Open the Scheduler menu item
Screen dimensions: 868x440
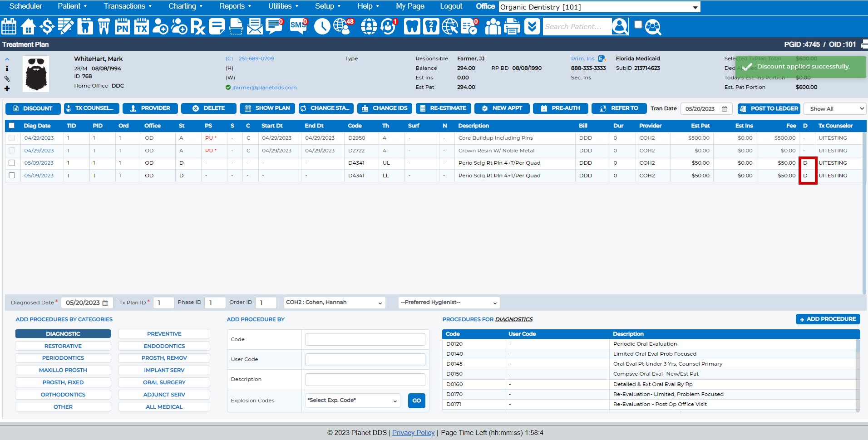coord(25,6)
